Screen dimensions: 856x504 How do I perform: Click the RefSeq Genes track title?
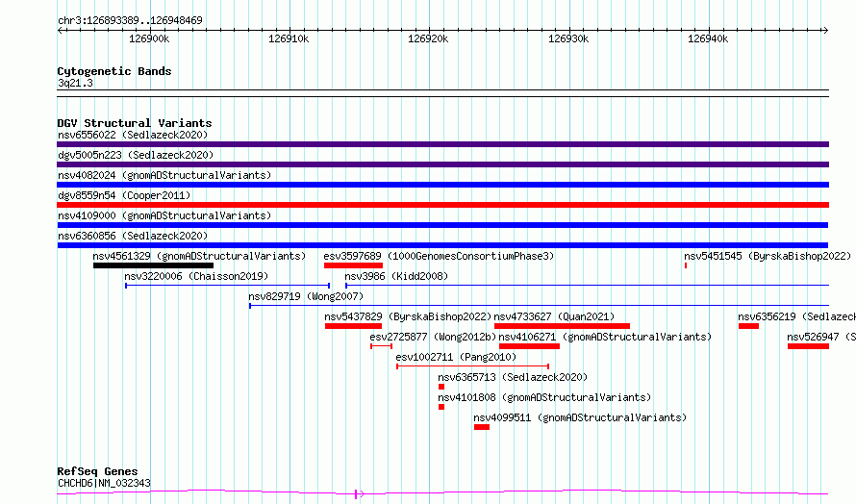[97, 471]
